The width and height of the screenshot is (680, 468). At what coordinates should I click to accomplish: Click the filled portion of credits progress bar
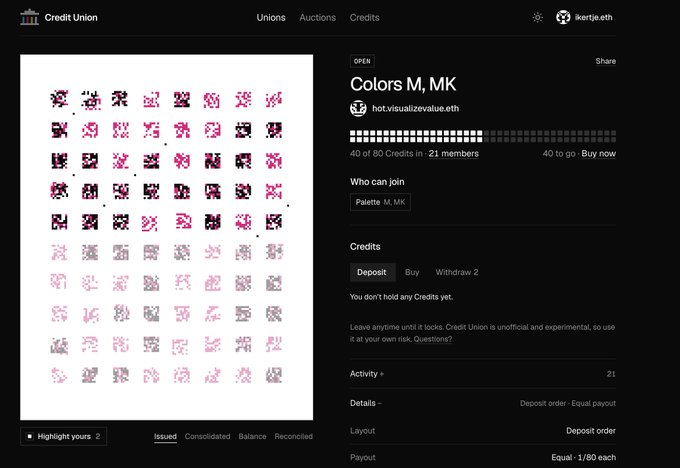(416, 136)
